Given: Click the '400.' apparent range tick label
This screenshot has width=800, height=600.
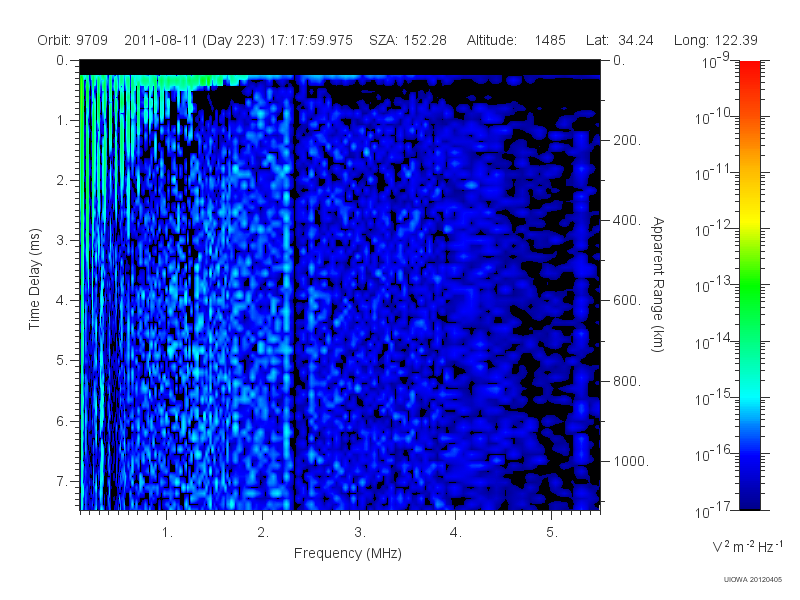Looking at the screenshot, I should point(627,220).
